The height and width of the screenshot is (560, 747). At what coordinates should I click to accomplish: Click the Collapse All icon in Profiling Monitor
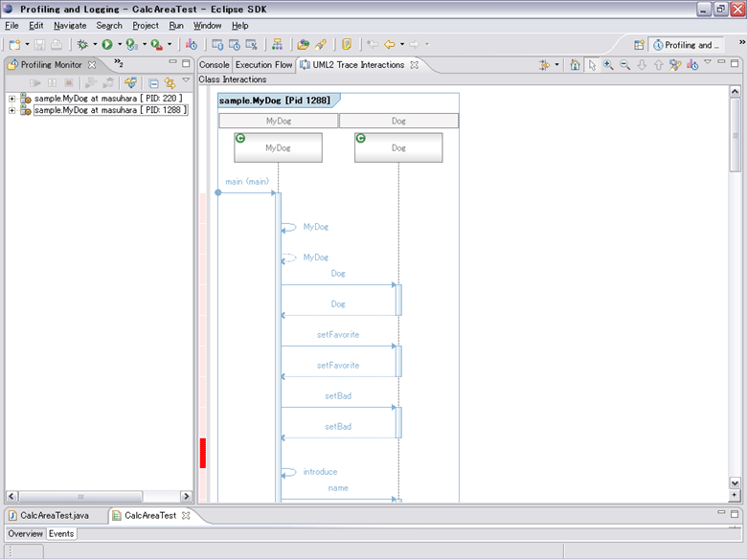153,84
